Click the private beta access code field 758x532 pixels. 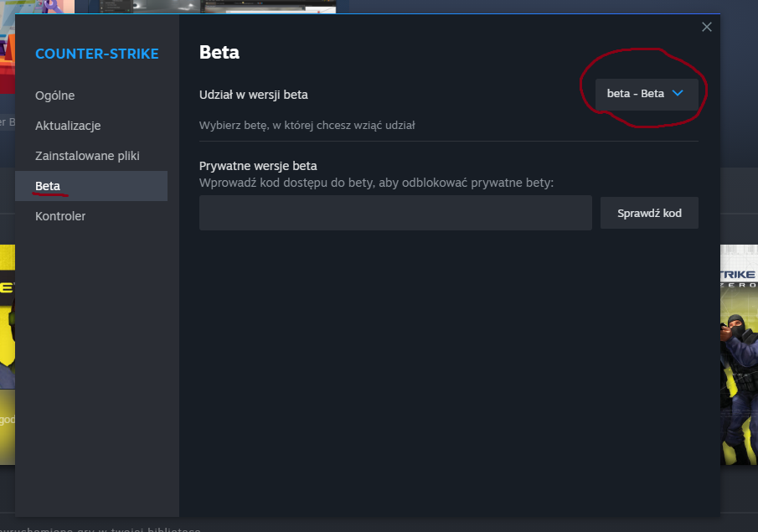click(x=395, y=213)
